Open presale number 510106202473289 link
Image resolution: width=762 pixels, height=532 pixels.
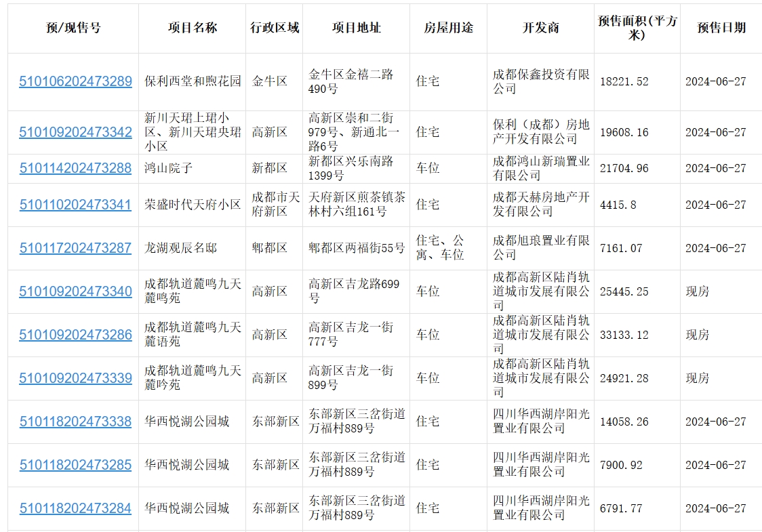75,81
